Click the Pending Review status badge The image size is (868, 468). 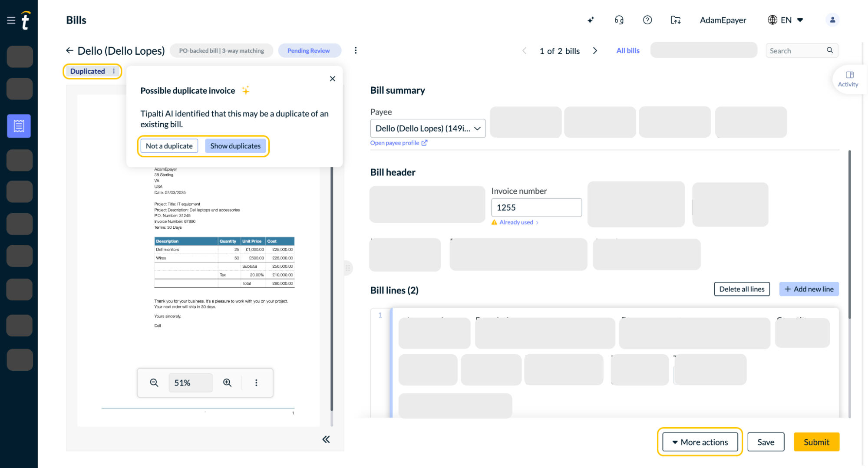click(x=309, y=51)
